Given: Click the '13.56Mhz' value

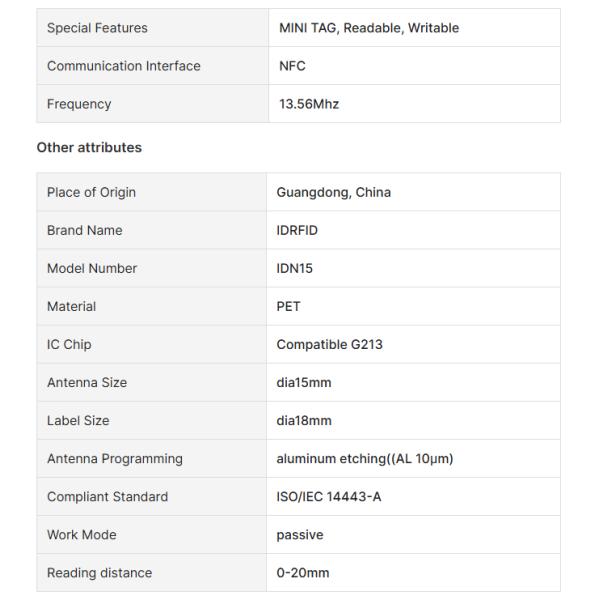Looking at the screenshot, I should tap(309, 104).
